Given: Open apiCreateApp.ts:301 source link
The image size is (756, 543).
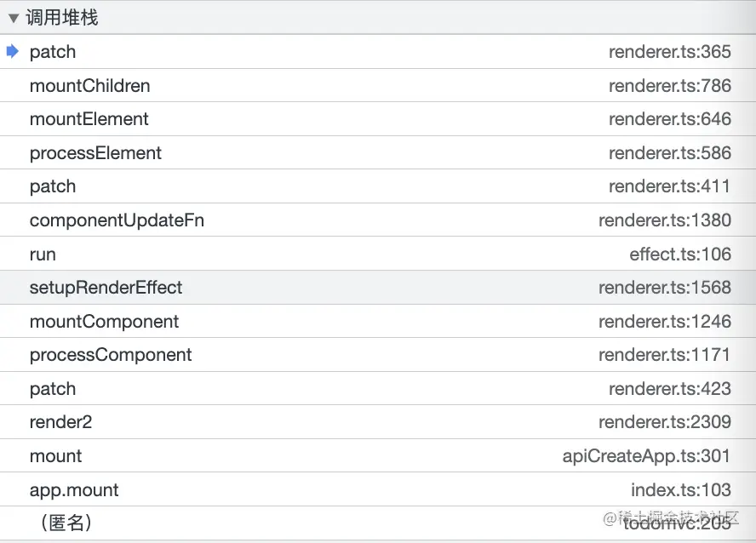Looking at the screenshot, I should 646,456.
